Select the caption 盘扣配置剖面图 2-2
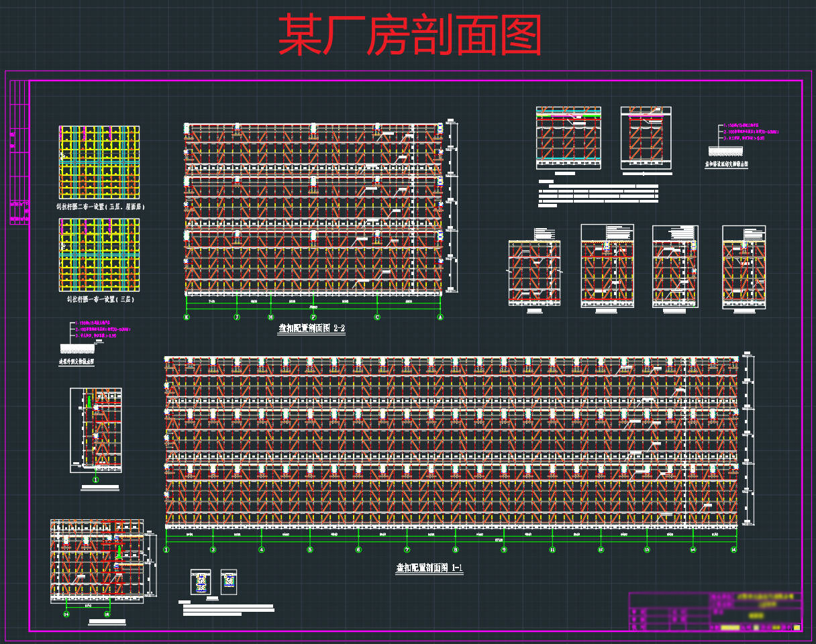The image size is (816, 644). click(311, 329)
